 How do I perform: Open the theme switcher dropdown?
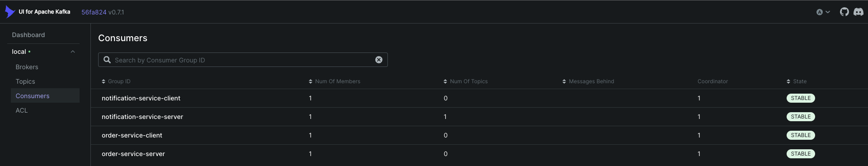coord(823,12)
